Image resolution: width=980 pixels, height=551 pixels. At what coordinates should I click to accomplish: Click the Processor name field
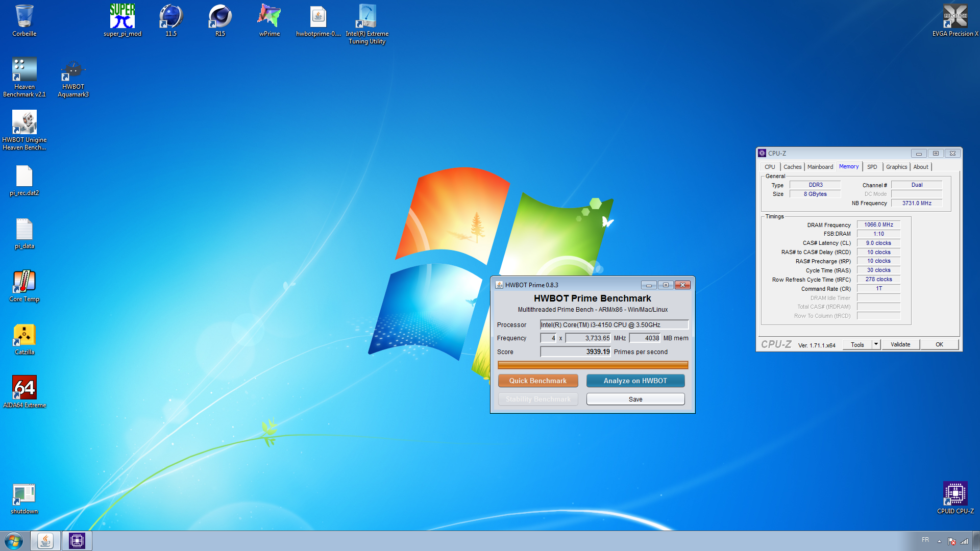coord(614,324)
